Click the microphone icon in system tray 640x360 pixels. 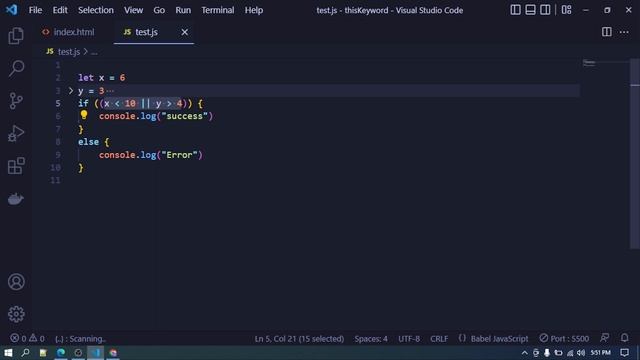click(x=547, y=353)
